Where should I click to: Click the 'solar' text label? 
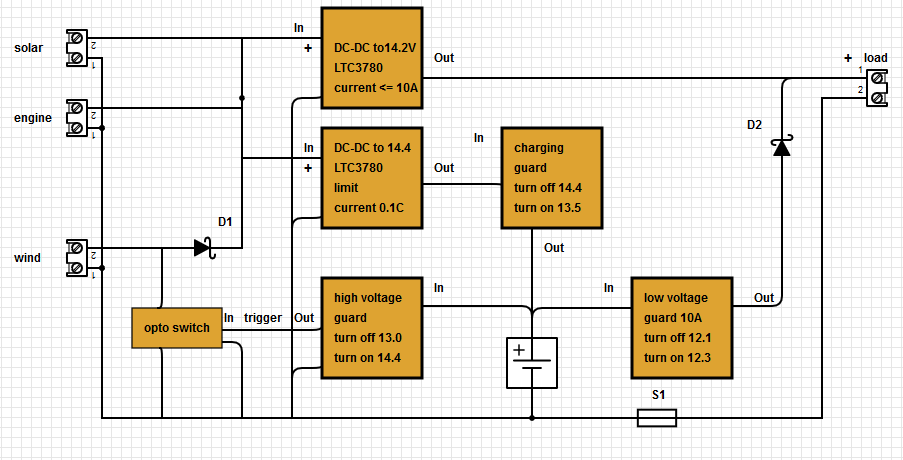[x=31, y=48]
